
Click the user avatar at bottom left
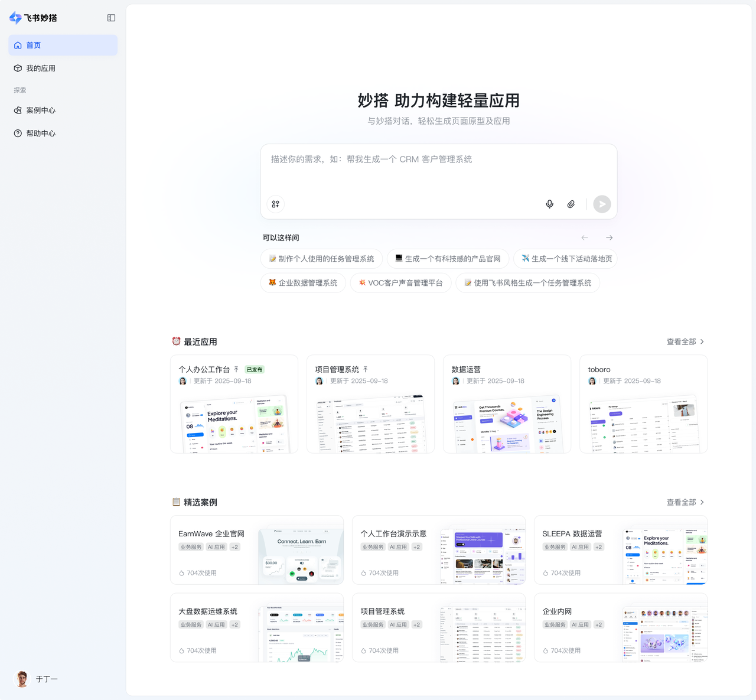tap(22, 679)
